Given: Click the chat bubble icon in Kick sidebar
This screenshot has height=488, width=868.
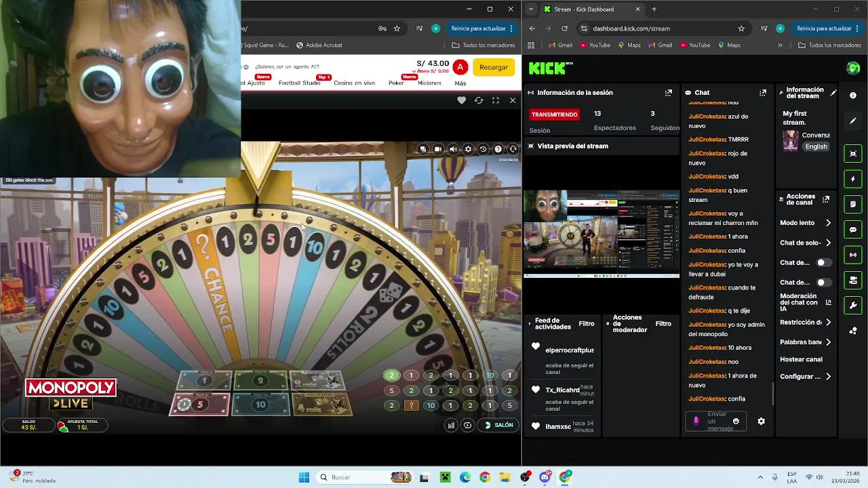Looking at the screenshot, I should pyautogui.click(x=853, y=230).
